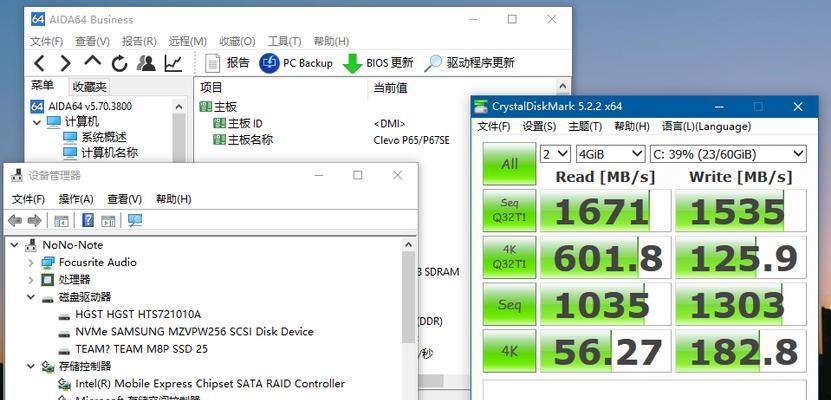Screen dimensions: 831x400
Task: Switch to the 收藏夹 tab in AIDA64
Action: tap(90, 86)
